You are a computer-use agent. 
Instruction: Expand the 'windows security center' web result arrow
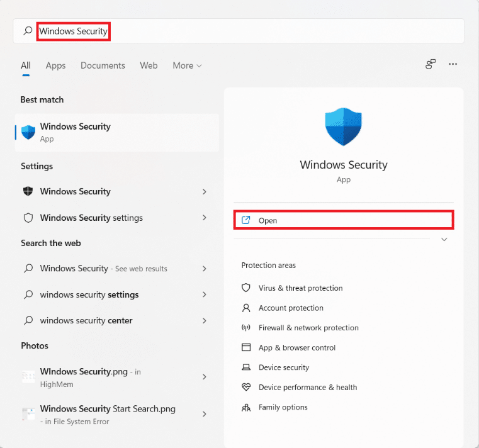tap(205, 320)
